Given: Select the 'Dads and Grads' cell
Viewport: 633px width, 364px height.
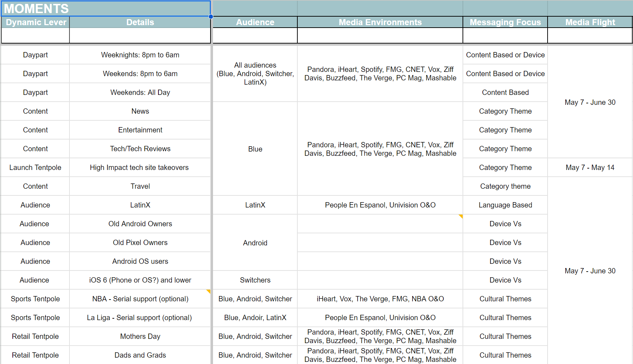Looking at the screenshot, I should tap(140, 355).
